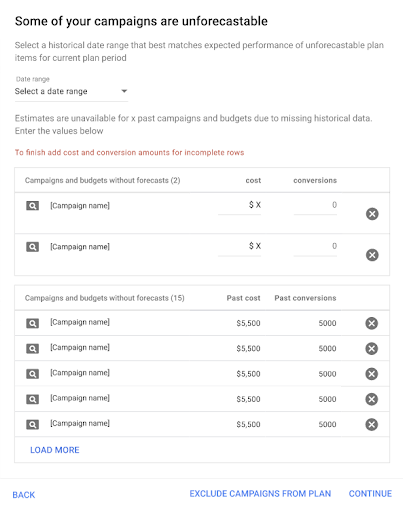Image resolution: width=403 pixels, height=509 pixels.
Task: Remove third campaign in Past cost table
Action: click(x=372, y=374)
